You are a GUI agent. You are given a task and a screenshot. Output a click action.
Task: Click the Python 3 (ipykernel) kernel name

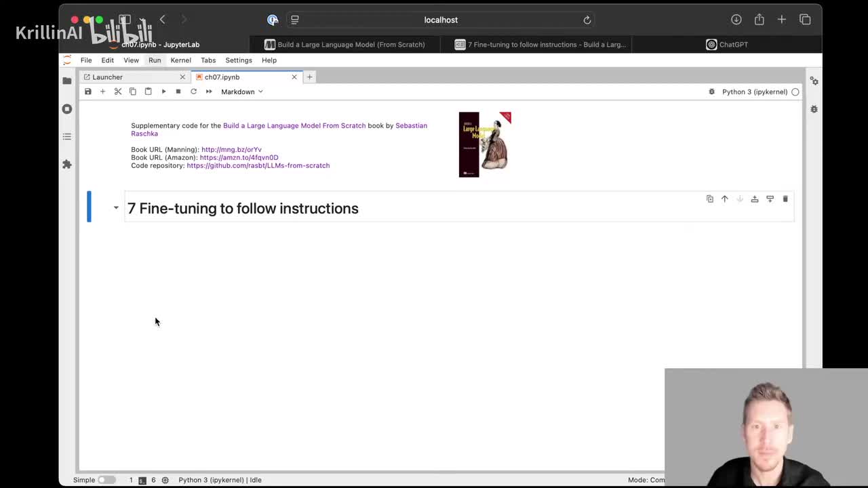[754, 91]
